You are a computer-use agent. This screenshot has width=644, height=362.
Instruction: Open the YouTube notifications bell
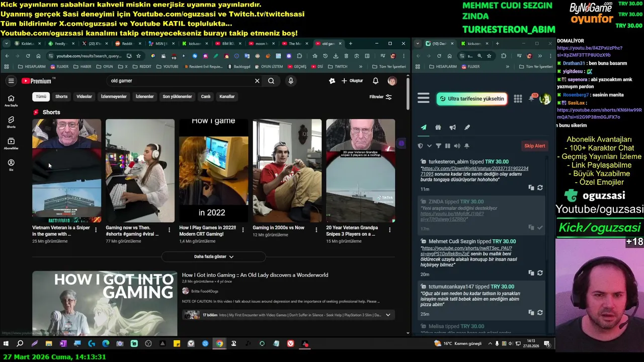(x=375, y=81)
